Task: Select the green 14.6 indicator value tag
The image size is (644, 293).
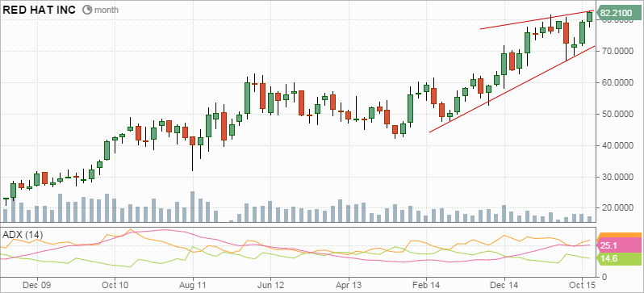Action: pos(619,259)
